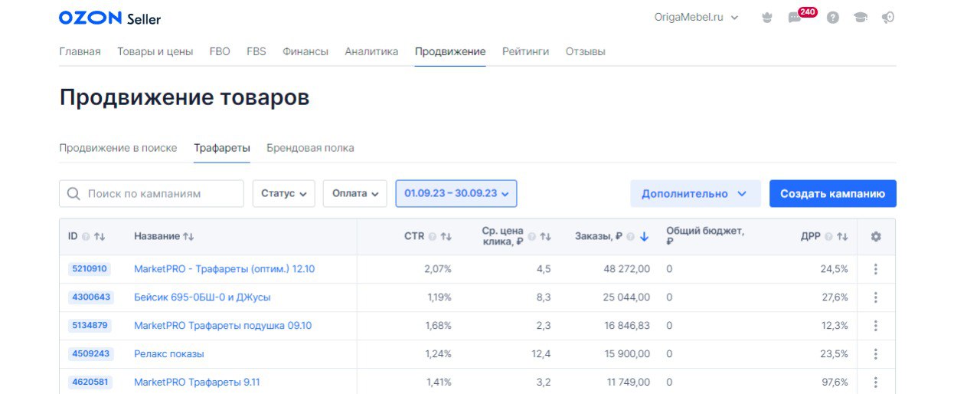The image size is (980, 394).
Task: Switch to Брендовая полка tab
Action: [310, 148]
